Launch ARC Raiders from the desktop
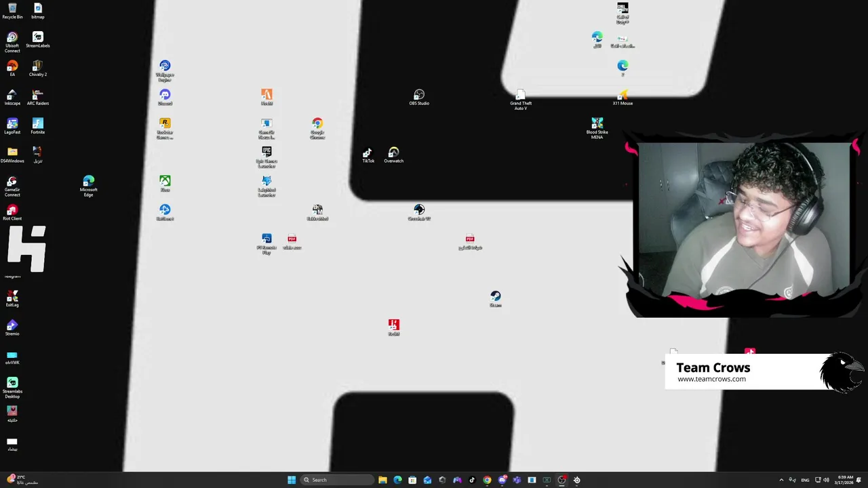Viewport: 868px width, 488px height. tap(38, 98)
